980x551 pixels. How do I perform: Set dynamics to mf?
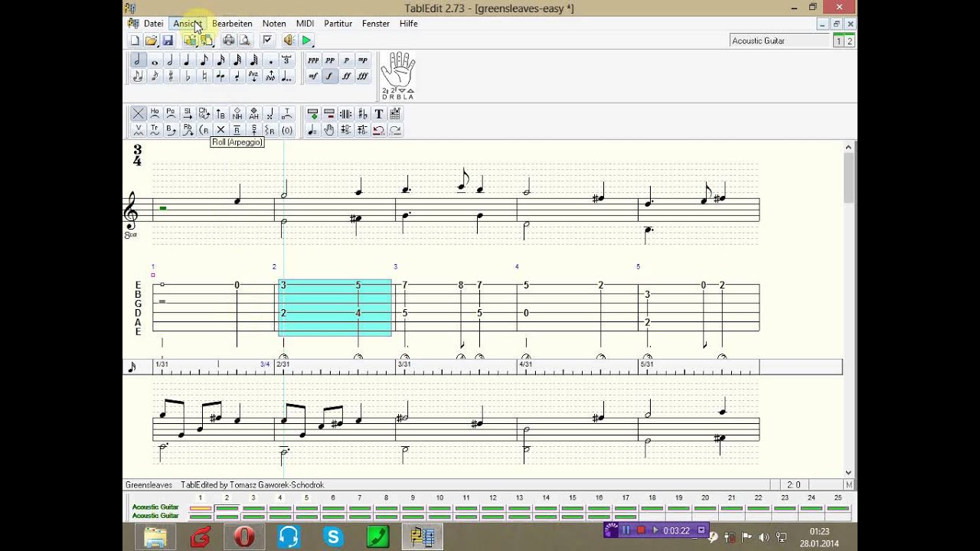click(x=313, y=77)
